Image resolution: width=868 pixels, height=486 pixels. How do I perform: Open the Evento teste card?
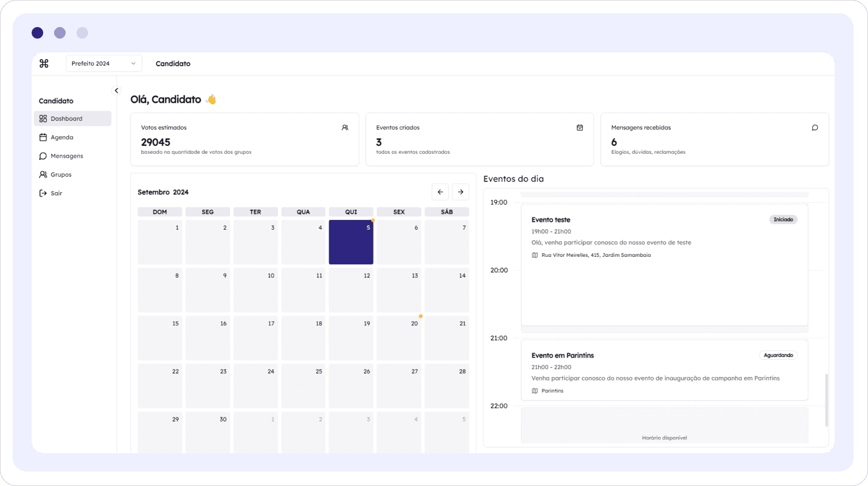[x=664, y=265]
